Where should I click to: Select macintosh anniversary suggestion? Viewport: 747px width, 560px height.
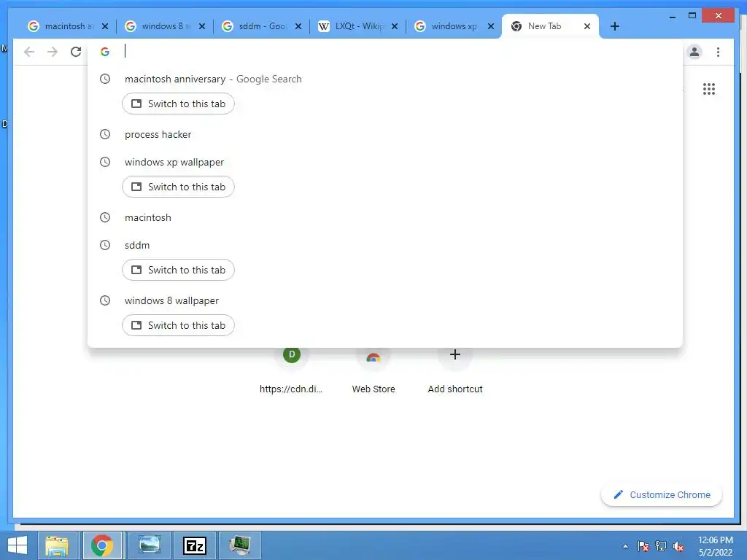tap(385, 79)
